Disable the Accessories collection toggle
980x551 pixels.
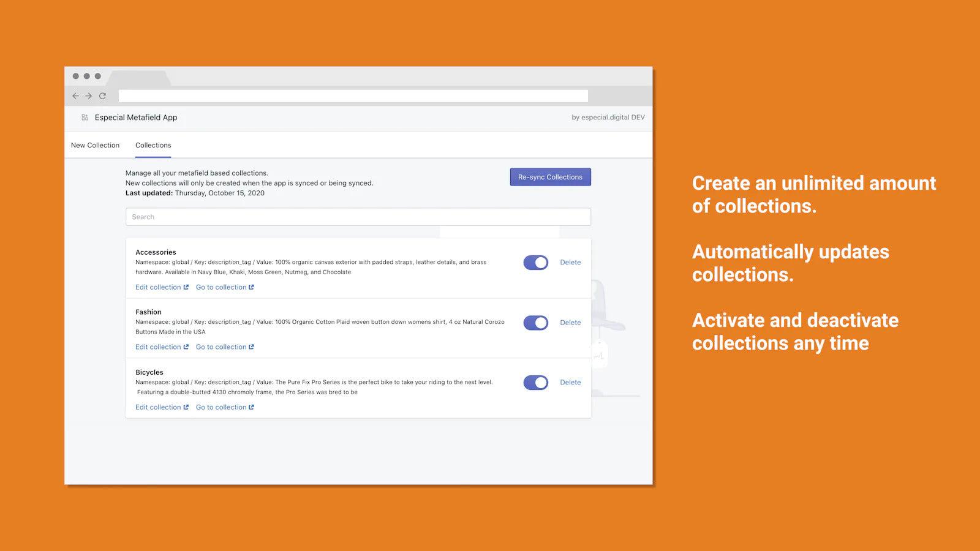click(x=535, y=262)
